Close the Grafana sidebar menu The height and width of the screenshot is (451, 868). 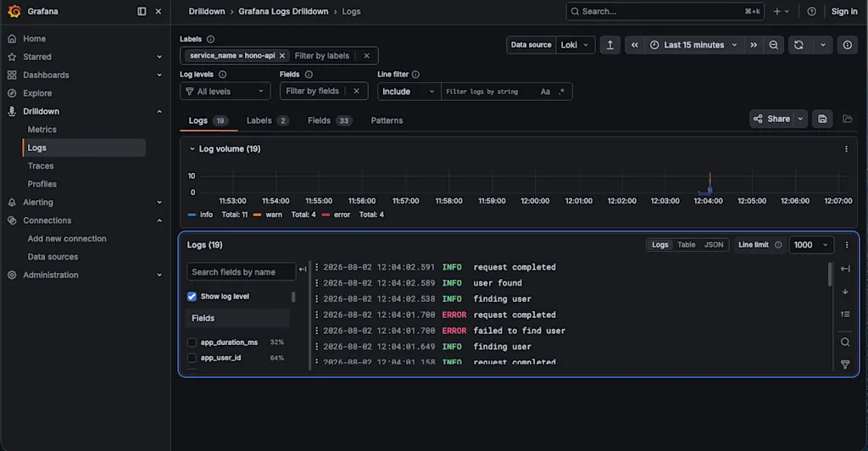pyautogui.click(x=159, y=11)
